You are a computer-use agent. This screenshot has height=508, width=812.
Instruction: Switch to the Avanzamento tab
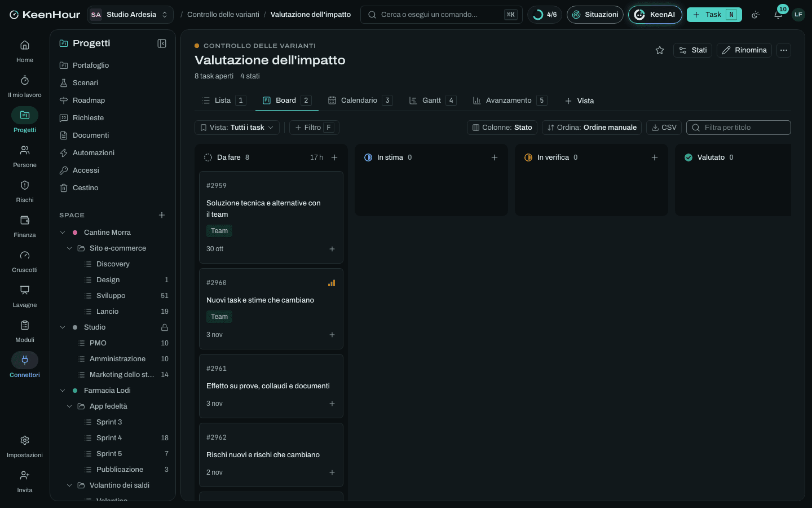pyautogui.click(x=509, y=100)
